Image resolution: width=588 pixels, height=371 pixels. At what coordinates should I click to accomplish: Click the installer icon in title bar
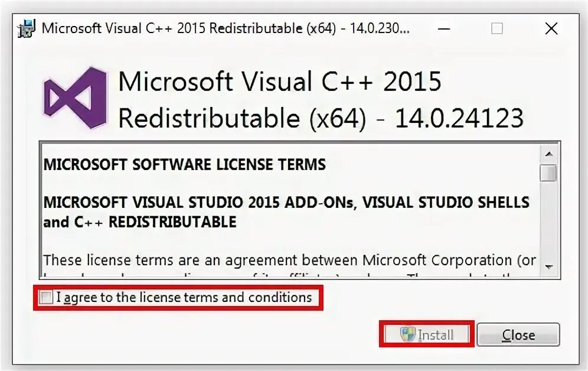pos(26,28)
